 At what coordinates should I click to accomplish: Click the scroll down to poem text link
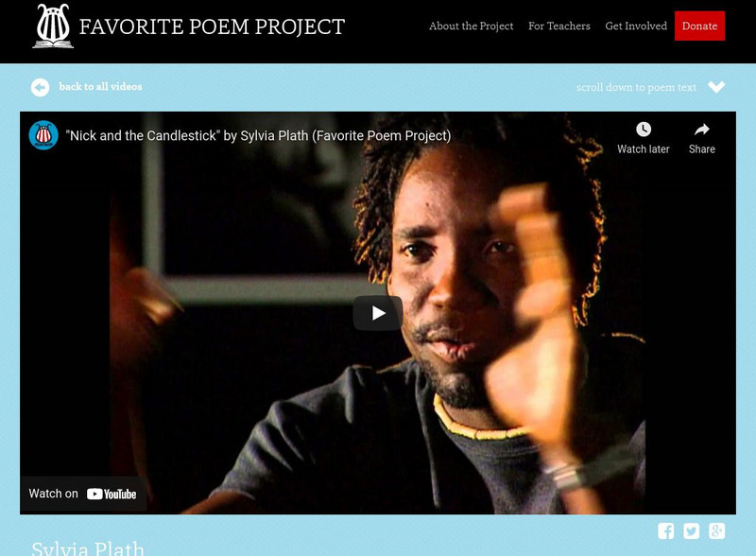point(636,87)
